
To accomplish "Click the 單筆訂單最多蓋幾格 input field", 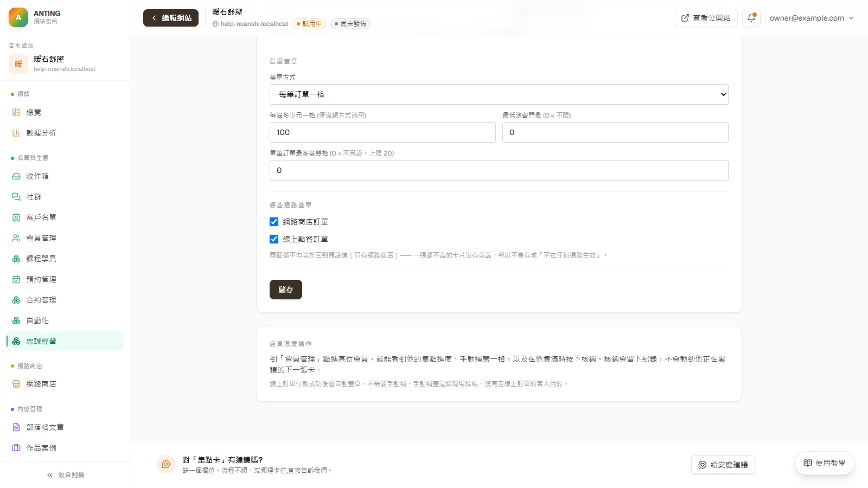I will (x=499, y=170).
